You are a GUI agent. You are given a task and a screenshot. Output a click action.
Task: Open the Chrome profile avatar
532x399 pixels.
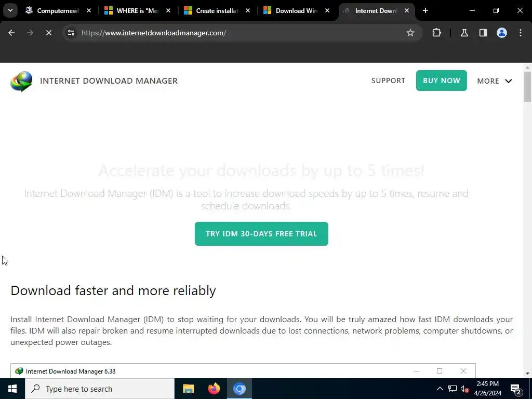[501, 33]
